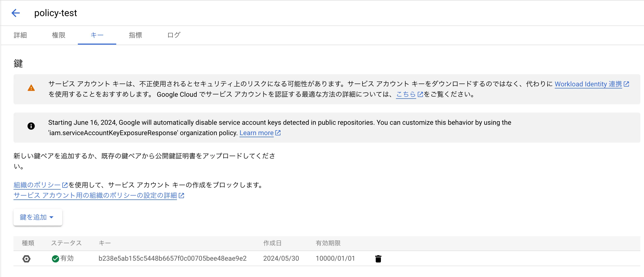
Task: Open the ログ tab
Action: coord(173,35)
